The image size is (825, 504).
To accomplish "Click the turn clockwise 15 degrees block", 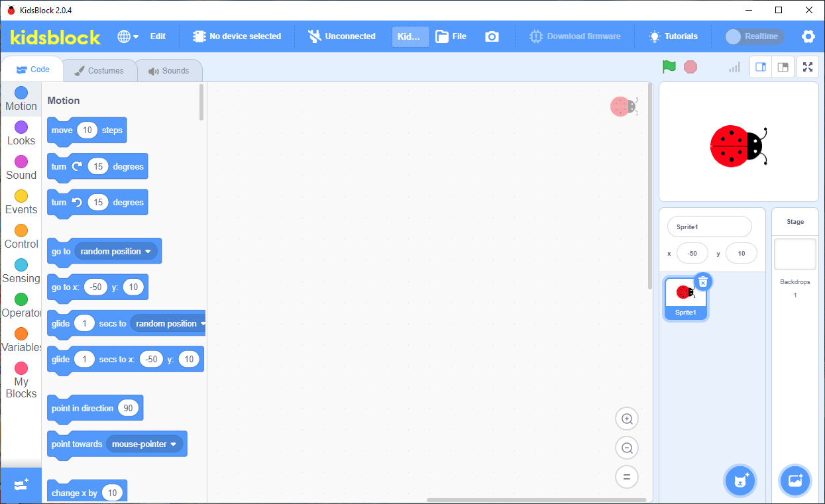I will point(97,167).
